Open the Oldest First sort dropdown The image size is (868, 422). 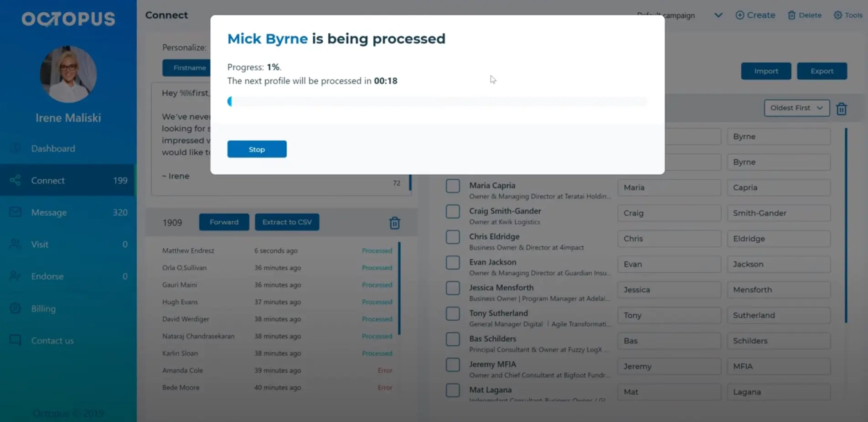coord(796,108)
